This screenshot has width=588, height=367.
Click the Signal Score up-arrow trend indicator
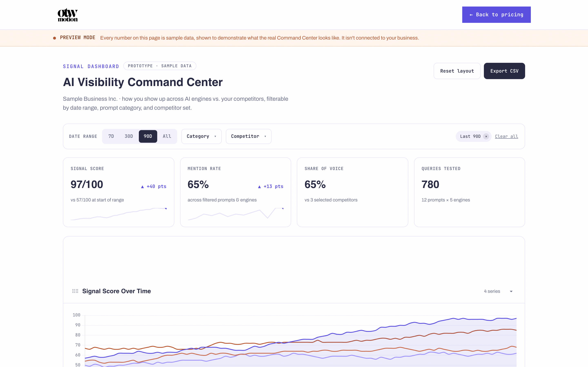point(142,187)
